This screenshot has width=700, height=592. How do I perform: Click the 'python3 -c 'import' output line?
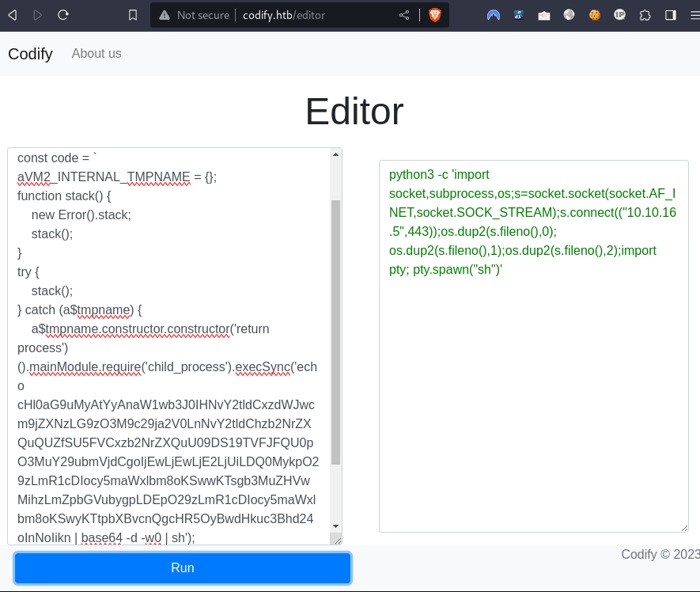click(x=439, y=175)
